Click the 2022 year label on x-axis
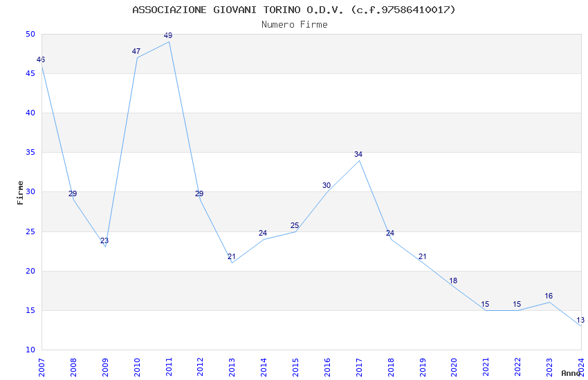 point(517,368)
